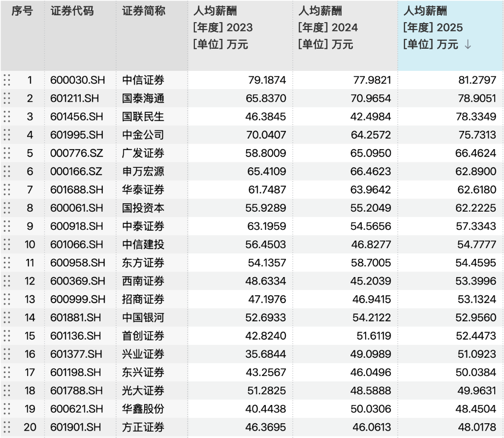Click the drag handle for row 17 东兴证券
Screen dimensions: 504x438
pos(7,373)
